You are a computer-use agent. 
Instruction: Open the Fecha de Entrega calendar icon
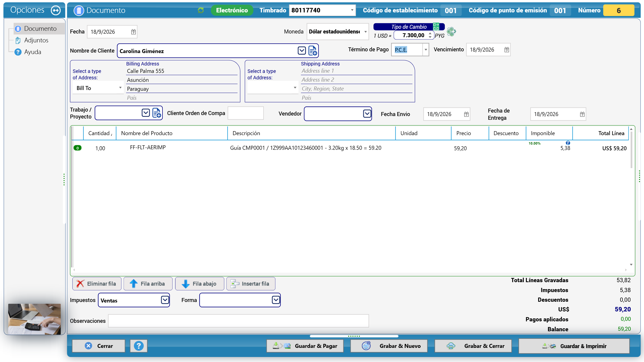582,114
